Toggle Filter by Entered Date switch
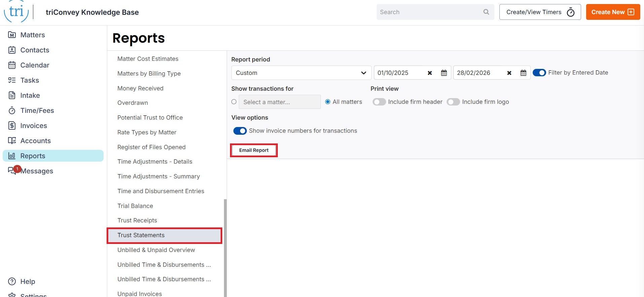Viewport: 644px width, 297px height. (539, 73)
